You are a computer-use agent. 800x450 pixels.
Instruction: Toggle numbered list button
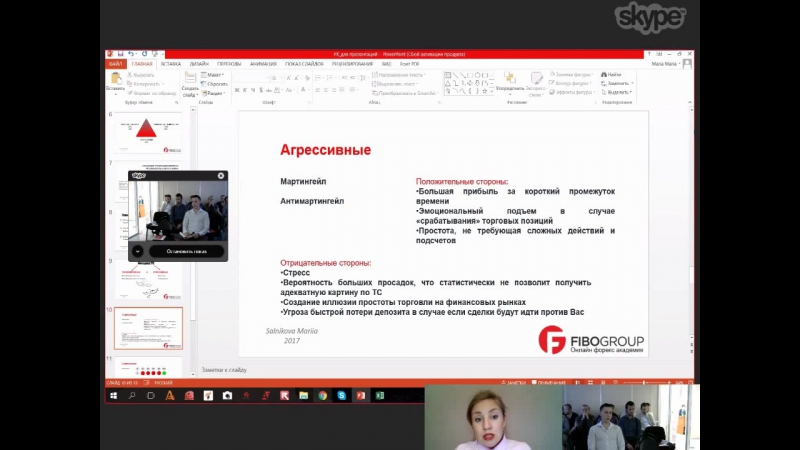pos(331,78)
